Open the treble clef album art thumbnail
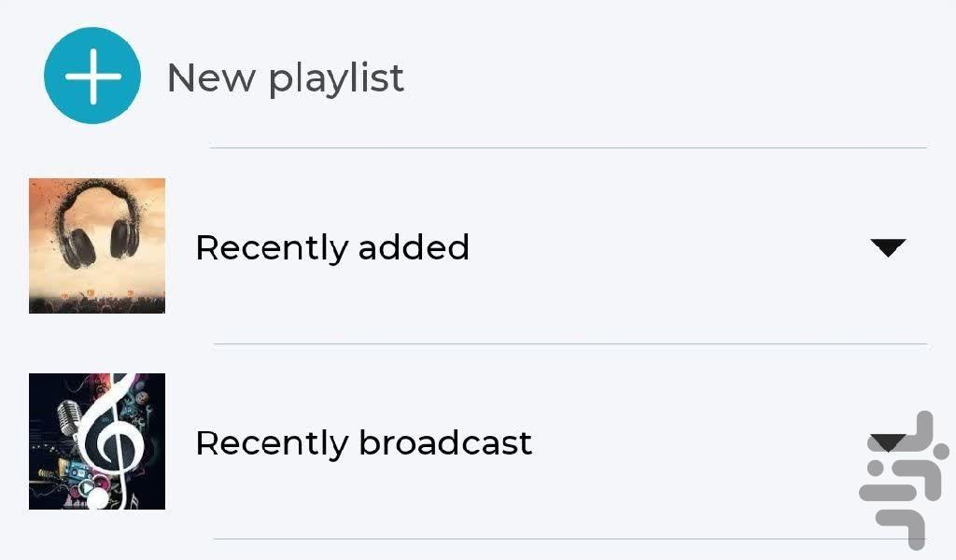The width and height of the screenshot is (956, 560). coord(97,441)
